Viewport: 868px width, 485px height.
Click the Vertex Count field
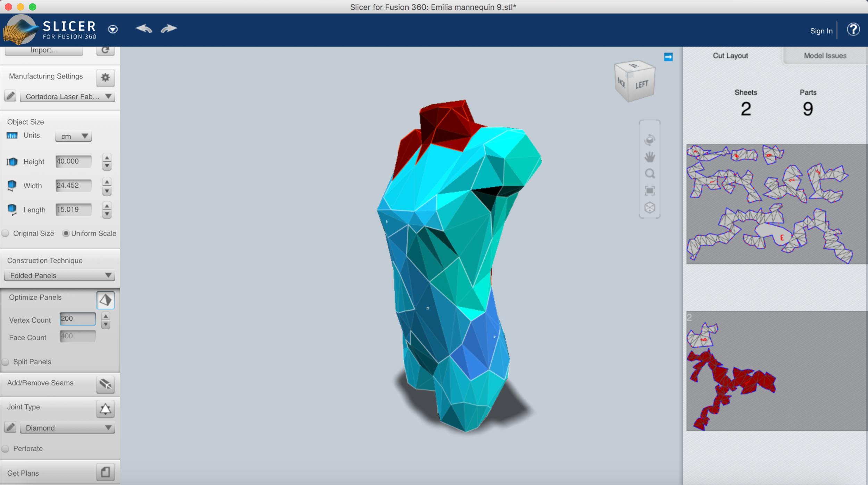pyautogui.click(x=77, y=318)
